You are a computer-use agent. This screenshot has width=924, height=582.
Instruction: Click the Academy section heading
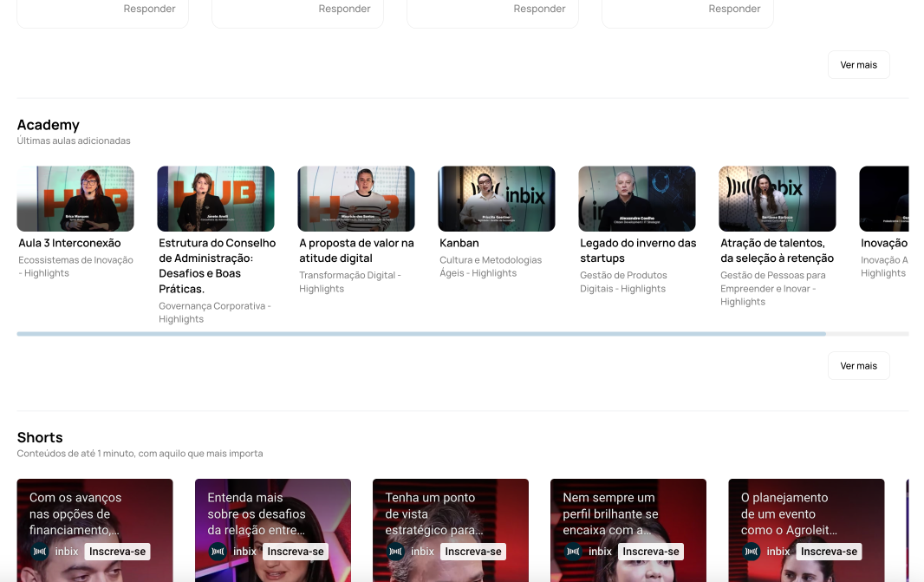coord(49,125)
